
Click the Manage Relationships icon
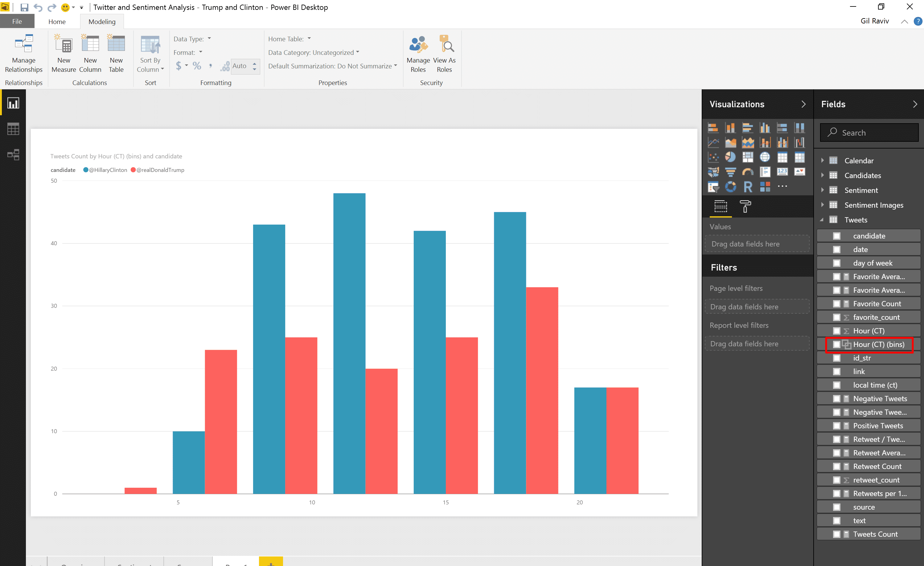pos(24,44)
